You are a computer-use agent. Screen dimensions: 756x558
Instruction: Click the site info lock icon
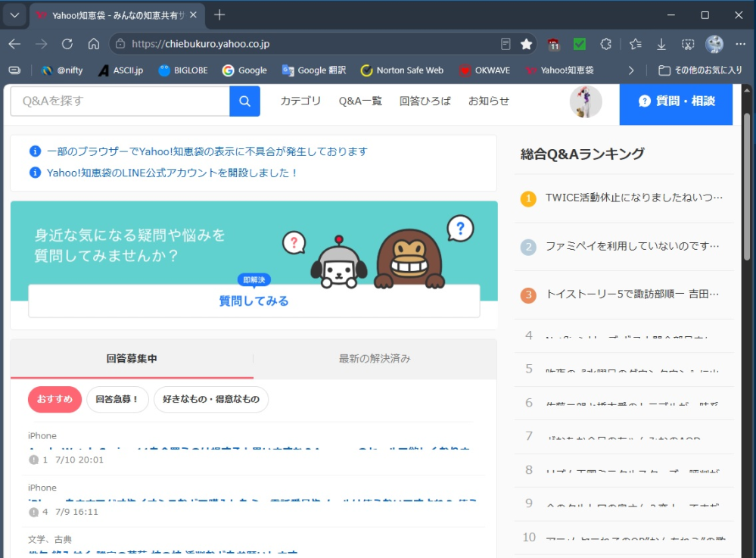[x=120, y=44]
